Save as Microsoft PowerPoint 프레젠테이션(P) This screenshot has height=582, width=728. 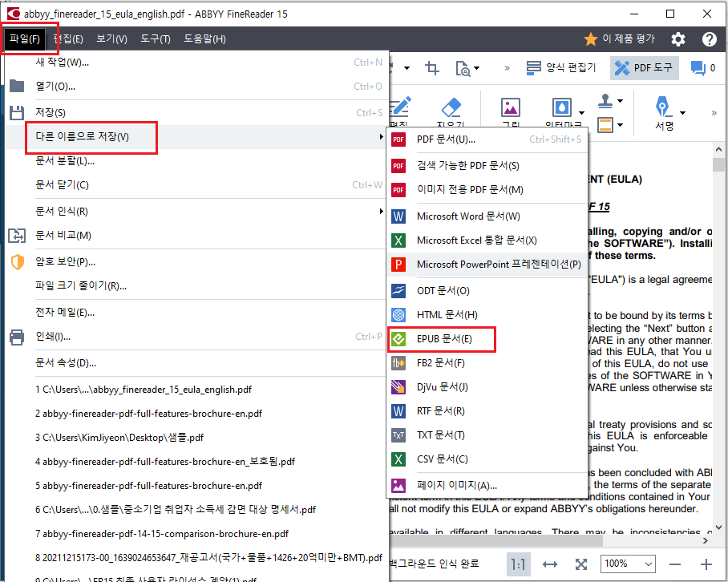tap(487, 265)
